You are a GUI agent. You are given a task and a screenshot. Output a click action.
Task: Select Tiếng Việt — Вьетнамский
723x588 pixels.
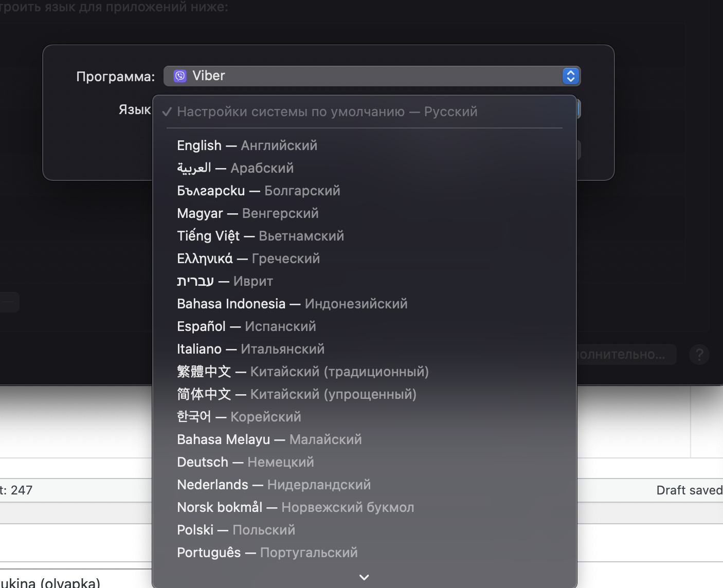coord(365,236)
